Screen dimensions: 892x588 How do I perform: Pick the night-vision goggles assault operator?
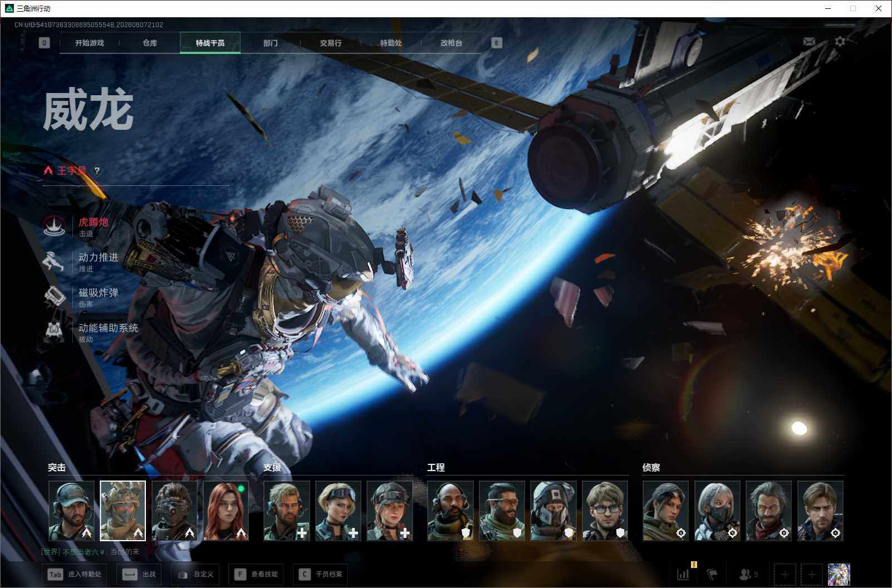tap(174, 511)
